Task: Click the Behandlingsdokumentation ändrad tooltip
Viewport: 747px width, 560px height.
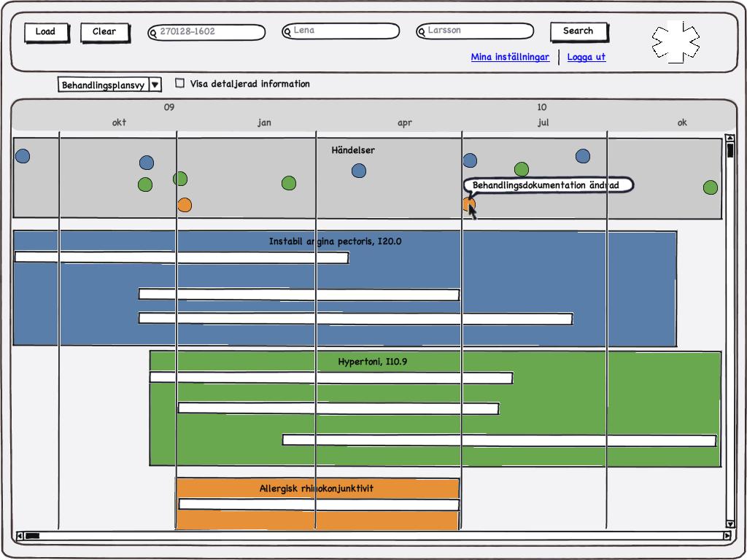Action: 548,185
